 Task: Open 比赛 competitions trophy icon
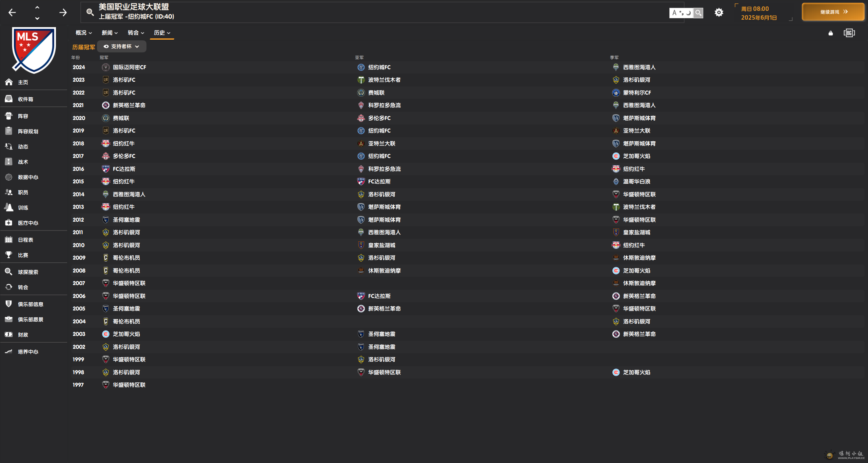[9, 255]
